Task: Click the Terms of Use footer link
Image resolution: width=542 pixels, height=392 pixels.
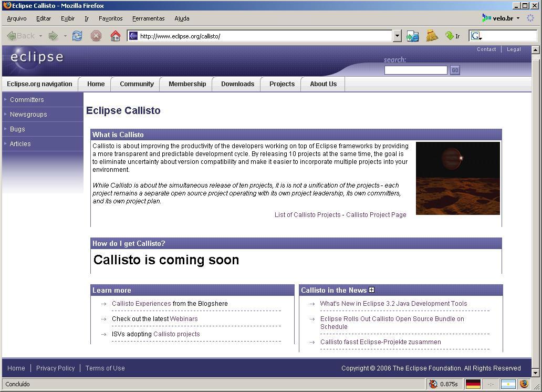Action: point(105,368)
